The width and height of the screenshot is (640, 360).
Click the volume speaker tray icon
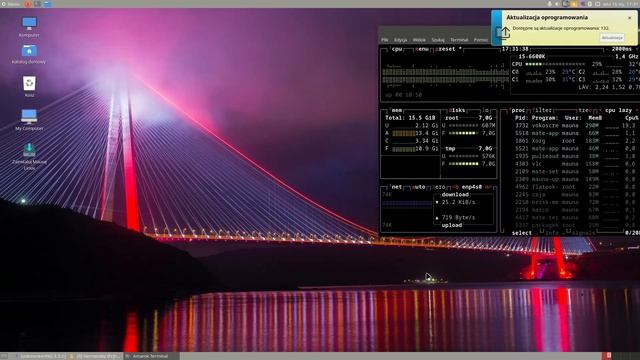click(x=557, y=4)
